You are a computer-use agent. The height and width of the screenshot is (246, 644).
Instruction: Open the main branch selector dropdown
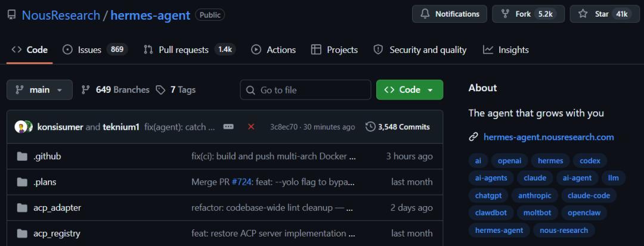pos(39,90)
